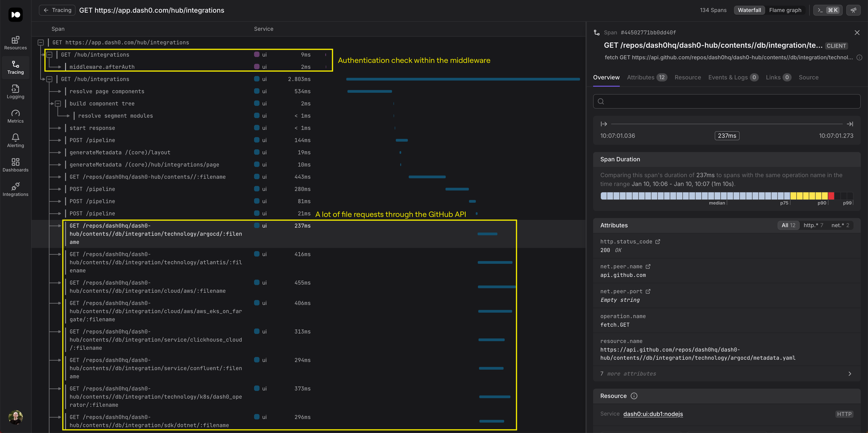Open Tracing in the sidebar
Viewport: 868px width, 433px height.
click(x=16, y=67)
